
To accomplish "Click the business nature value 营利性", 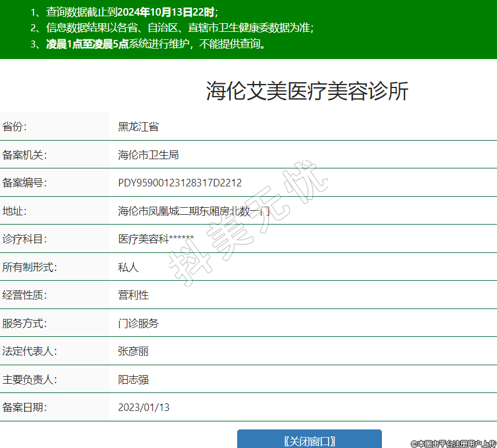I will tap(134, 295).
